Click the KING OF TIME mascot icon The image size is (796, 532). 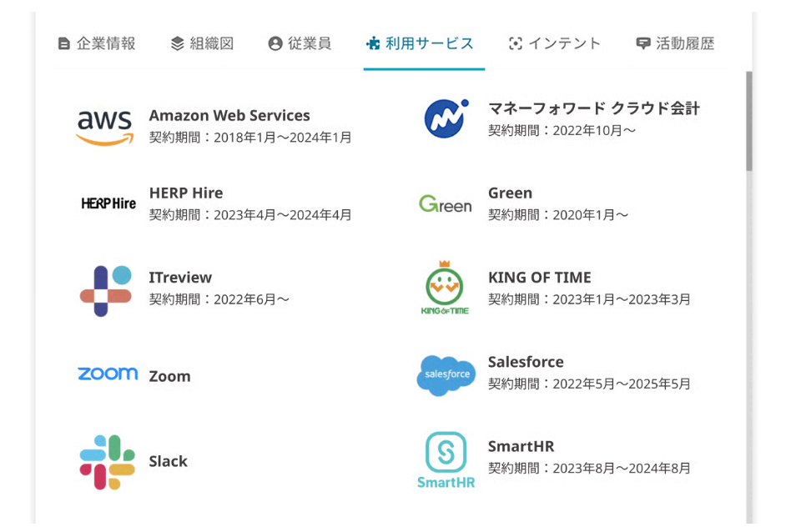[x=446, y=288]
